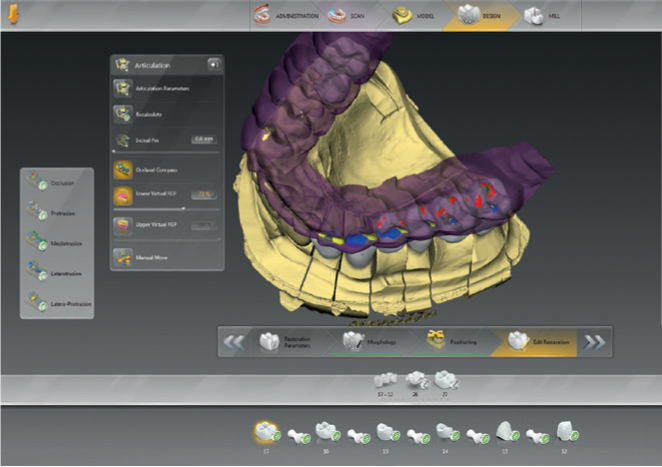The height and width of the screenshot is (467, 662).
Task: Click the Protrusion movement button
Action: [x=56, y=211]
